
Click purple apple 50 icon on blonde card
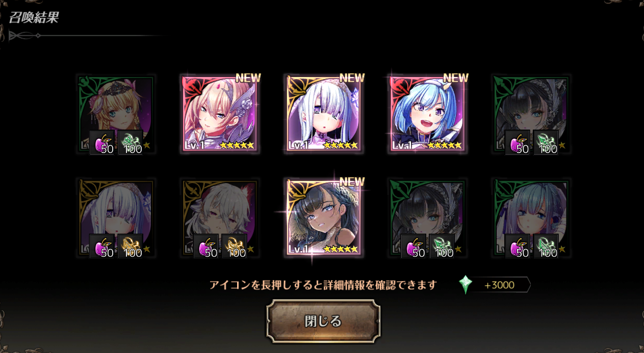pyautogui.click(x=102, y=142)
